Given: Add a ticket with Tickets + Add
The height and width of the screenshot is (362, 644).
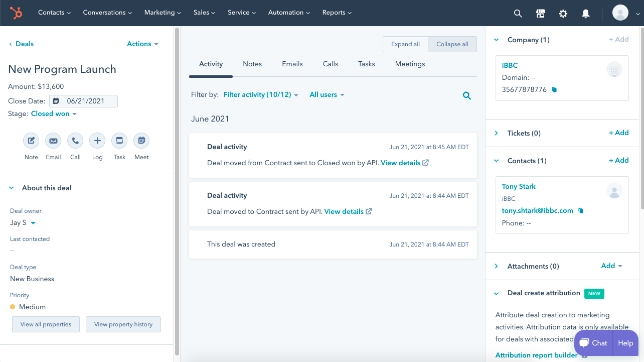Looking at the screenshot, I should click(x=619, y=133).
